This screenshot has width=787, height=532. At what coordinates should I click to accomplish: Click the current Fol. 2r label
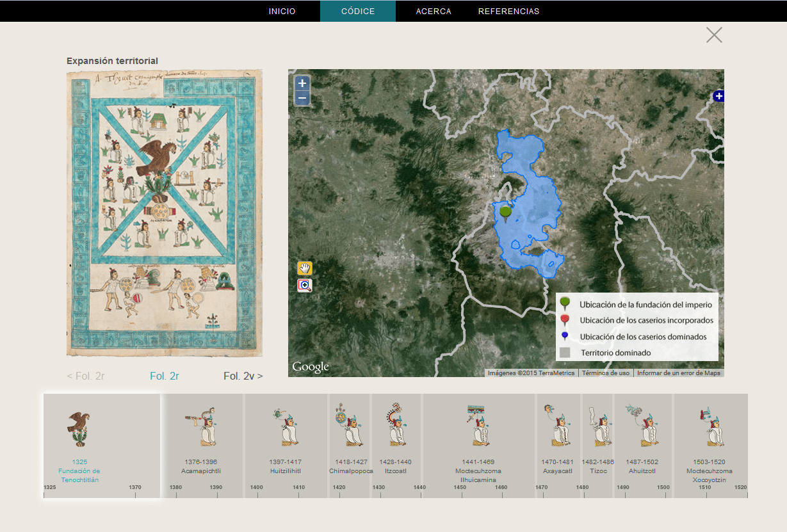[165, 376]
